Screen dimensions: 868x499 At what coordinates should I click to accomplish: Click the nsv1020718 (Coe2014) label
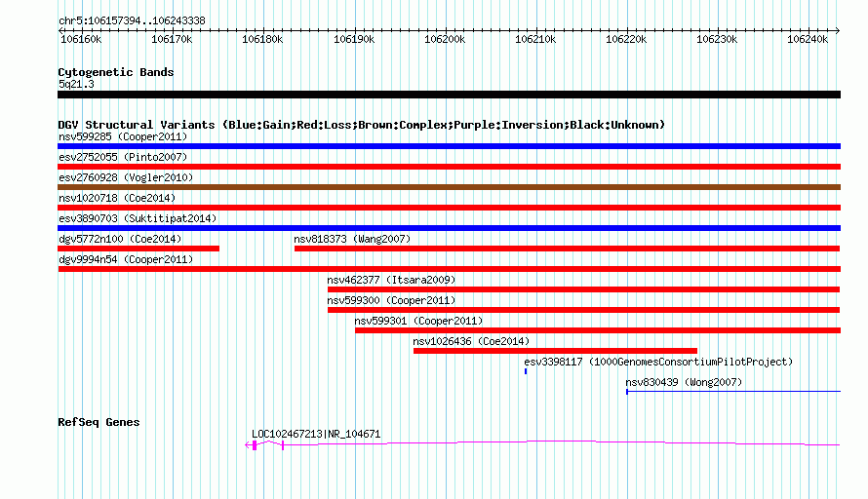117,198
